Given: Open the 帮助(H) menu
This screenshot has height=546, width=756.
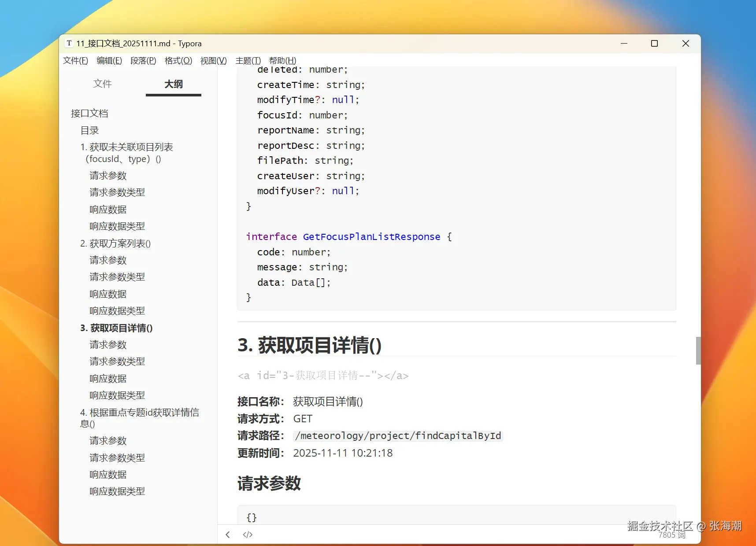Looking at the screenshot, I should point(282,60).
